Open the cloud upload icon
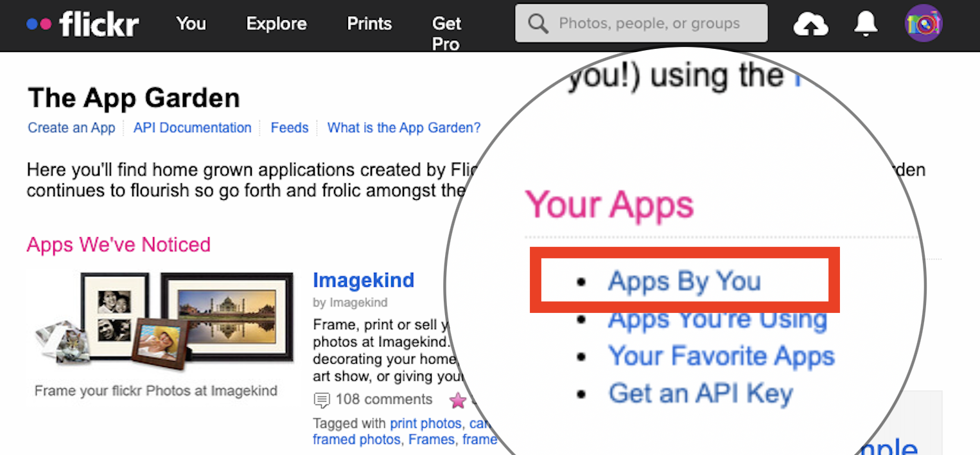 tap(811, 24)
